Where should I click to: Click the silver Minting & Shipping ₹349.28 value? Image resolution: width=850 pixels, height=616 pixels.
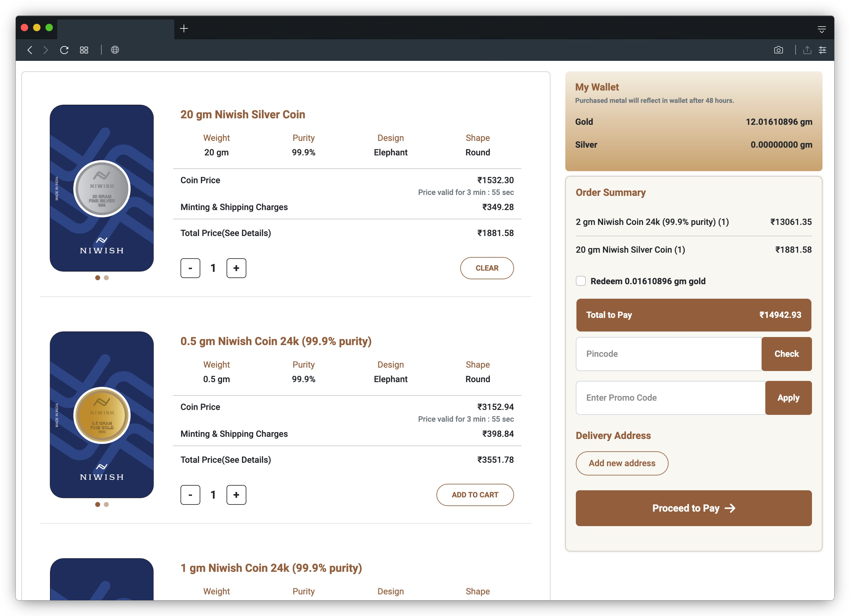click(498, 207)
